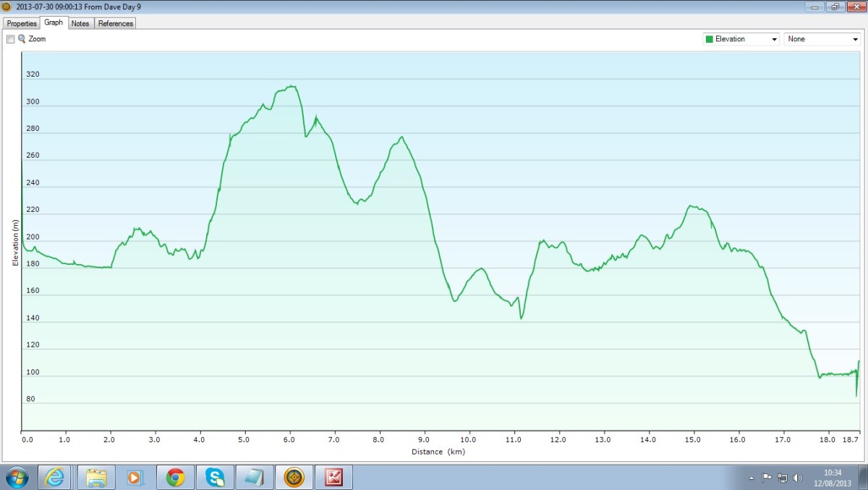This screenshot has width=868, height=490.
Task: Open Windows Explorer folder icon in taskbar
Action: [x=96, y=477]
